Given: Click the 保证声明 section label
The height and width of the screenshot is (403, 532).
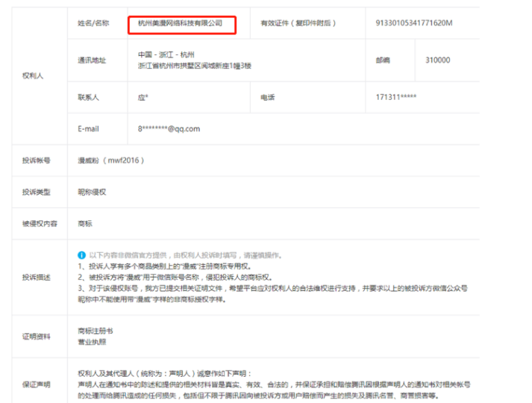Looking at the screenshot, I should pos(37,384).
